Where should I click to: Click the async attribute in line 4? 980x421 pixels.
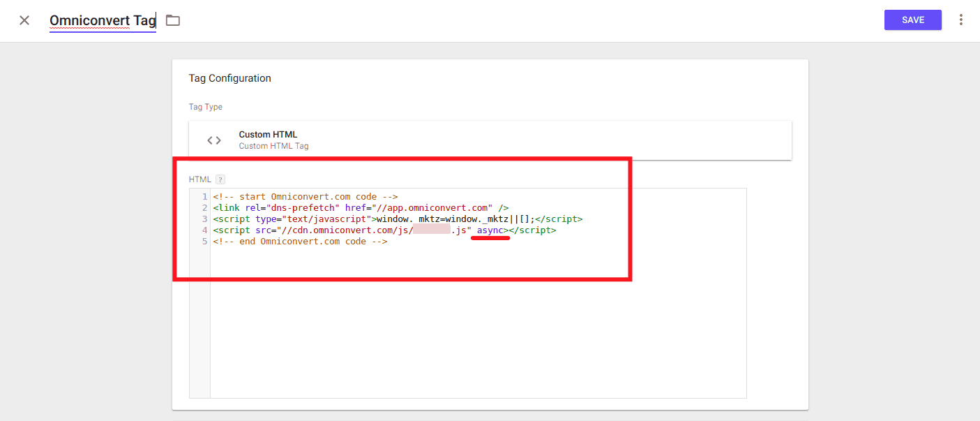coord(490,230)
